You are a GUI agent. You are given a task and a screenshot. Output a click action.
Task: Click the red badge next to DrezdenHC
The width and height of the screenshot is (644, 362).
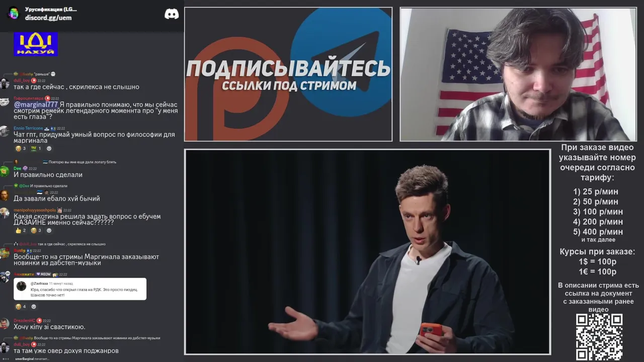point(39,320)
